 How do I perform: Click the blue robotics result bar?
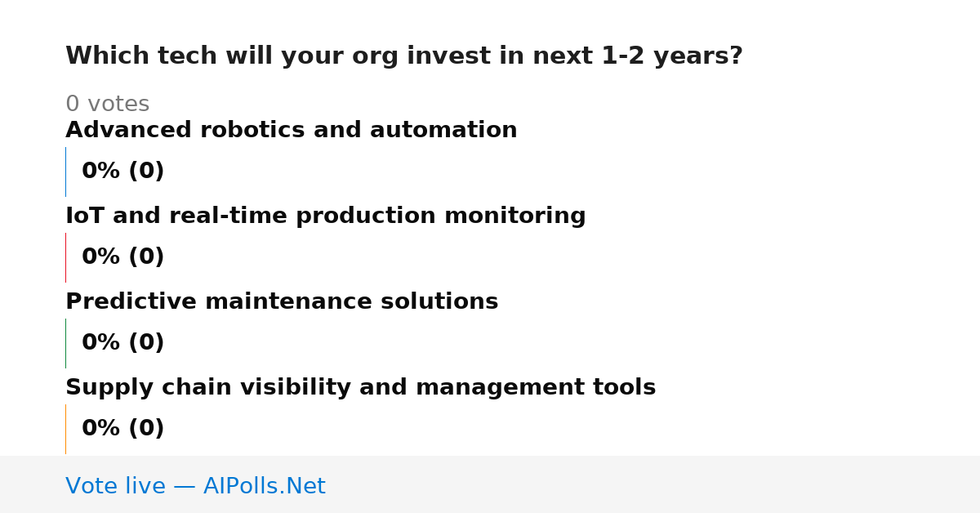coord(65,172)
